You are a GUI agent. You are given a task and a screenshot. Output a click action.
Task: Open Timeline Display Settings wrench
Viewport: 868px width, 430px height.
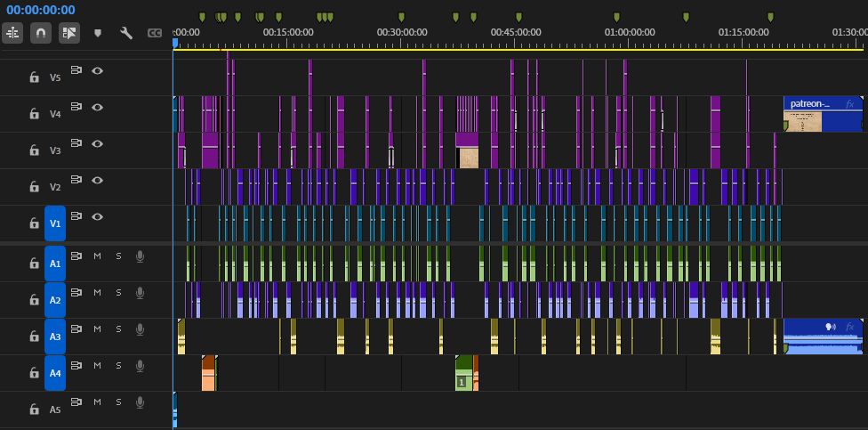tap(126, 33)
